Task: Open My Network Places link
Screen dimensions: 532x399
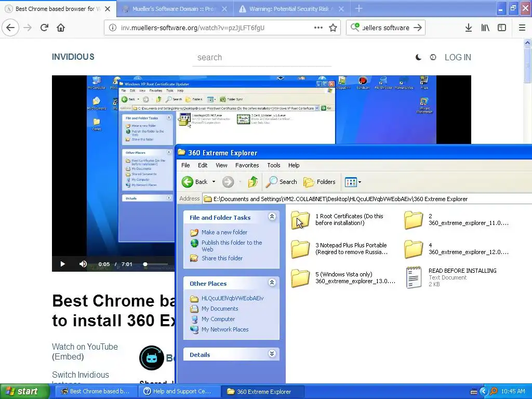Action: pyautogui.click(x=225, y=329)
